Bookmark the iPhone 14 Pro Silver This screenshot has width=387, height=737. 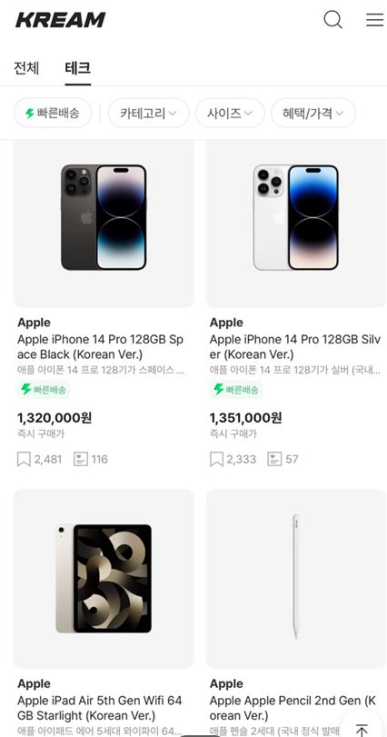(x=216, y=459)
